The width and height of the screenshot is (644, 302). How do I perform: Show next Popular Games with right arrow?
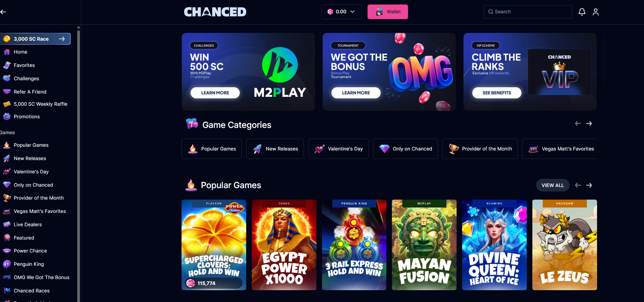(x=589, y=185)
